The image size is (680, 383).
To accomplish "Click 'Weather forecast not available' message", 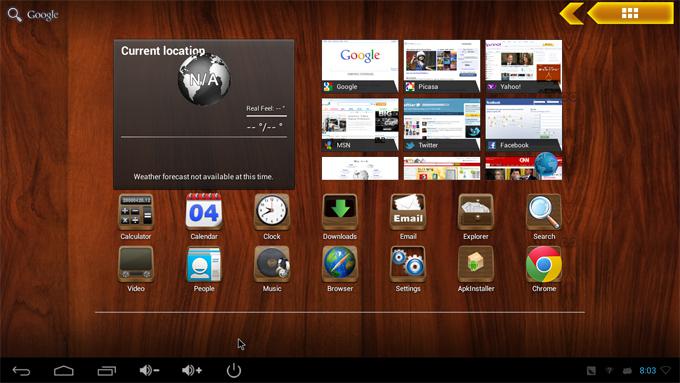I will point(203,177).
